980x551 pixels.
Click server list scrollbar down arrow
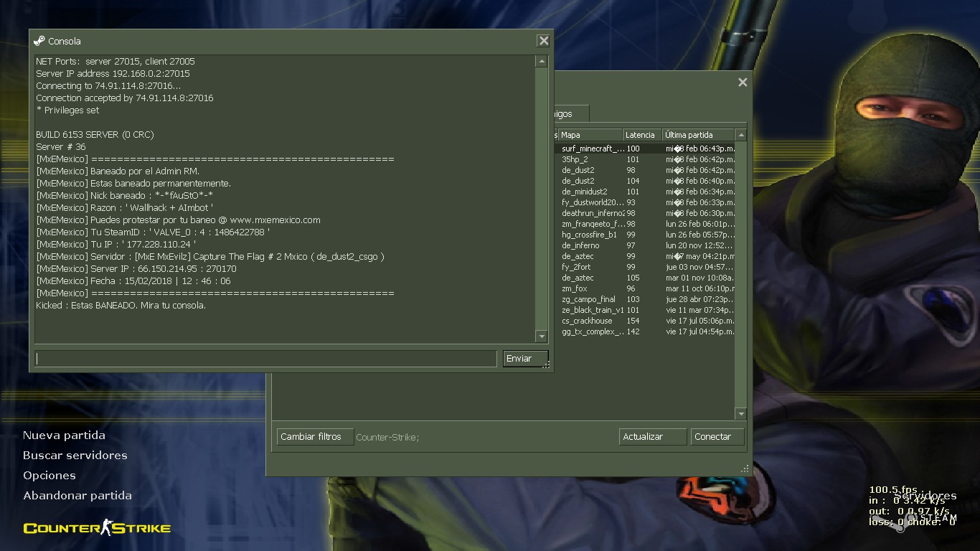[741, 414]
